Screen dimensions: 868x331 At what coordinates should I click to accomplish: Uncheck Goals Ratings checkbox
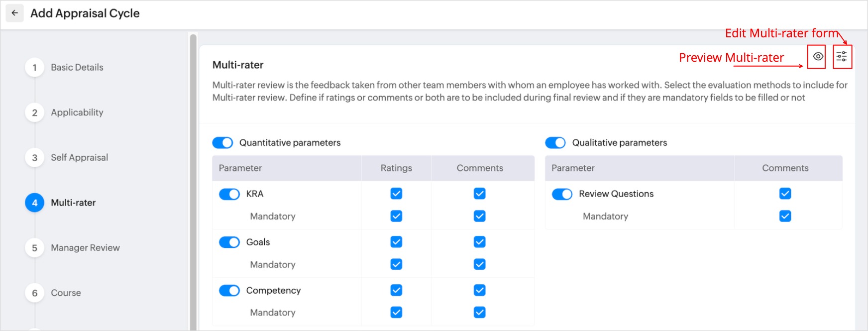[x=396, y=242]
